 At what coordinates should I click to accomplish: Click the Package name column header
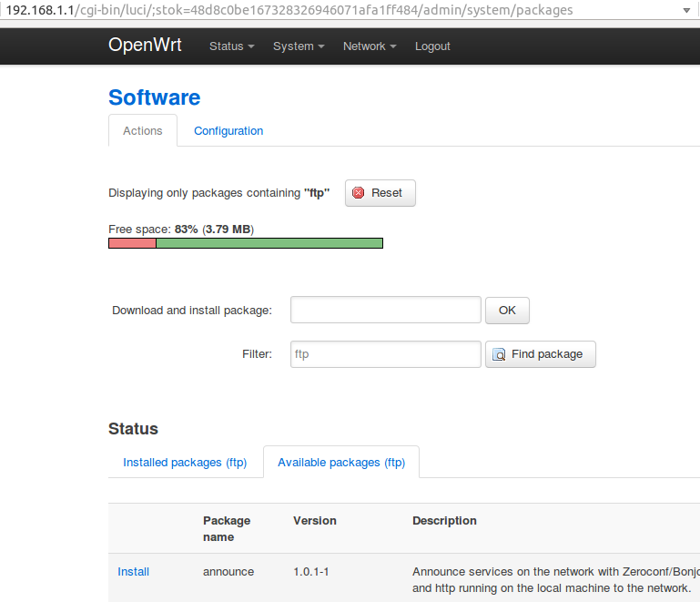[x=227, y=529]
